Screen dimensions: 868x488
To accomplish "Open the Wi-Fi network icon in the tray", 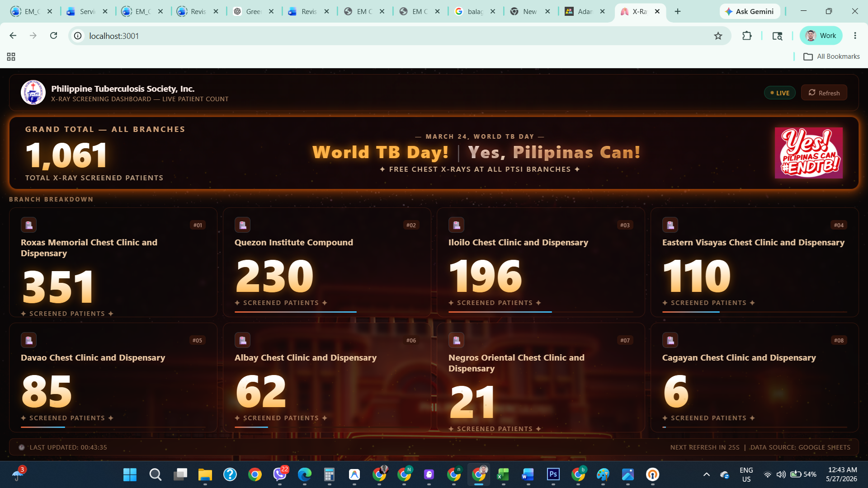I will tap(767, 474).
